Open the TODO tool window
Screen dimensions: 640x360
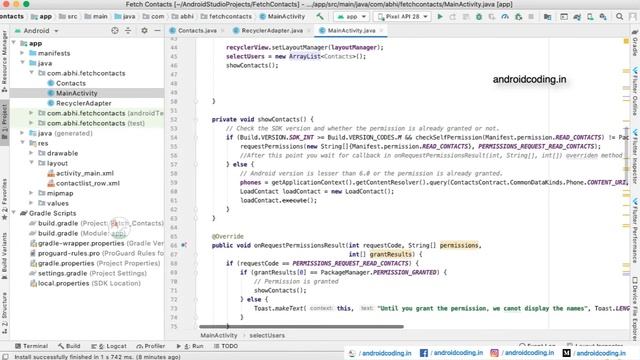click(226, 346)
